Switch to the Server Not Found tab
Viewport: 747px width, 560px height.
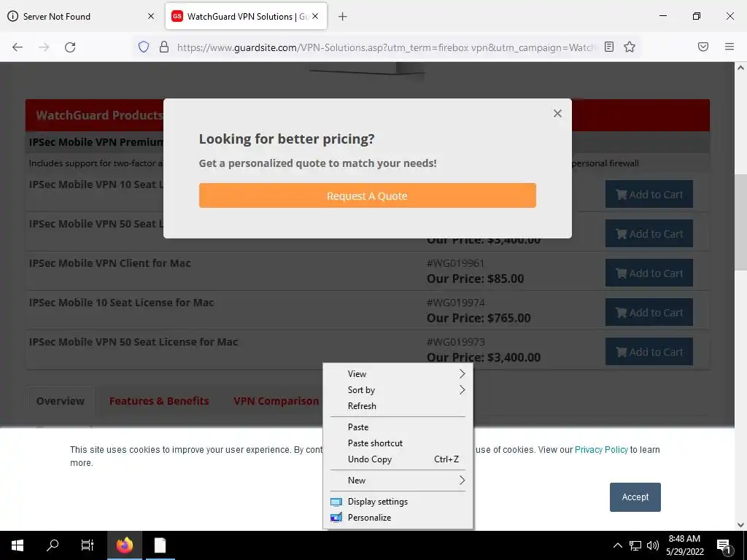[x=81, y=16]
